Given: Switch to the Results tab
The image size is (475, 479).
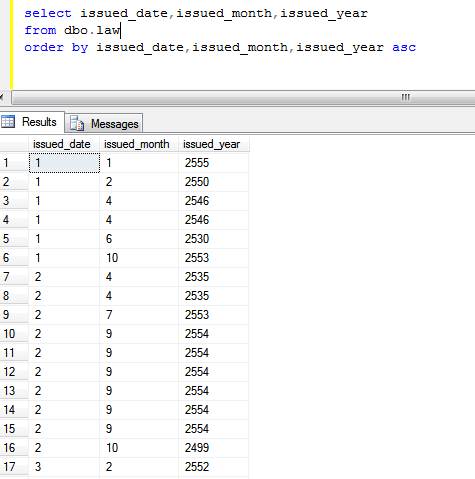Looking at the screenshot, I should 32,122.
